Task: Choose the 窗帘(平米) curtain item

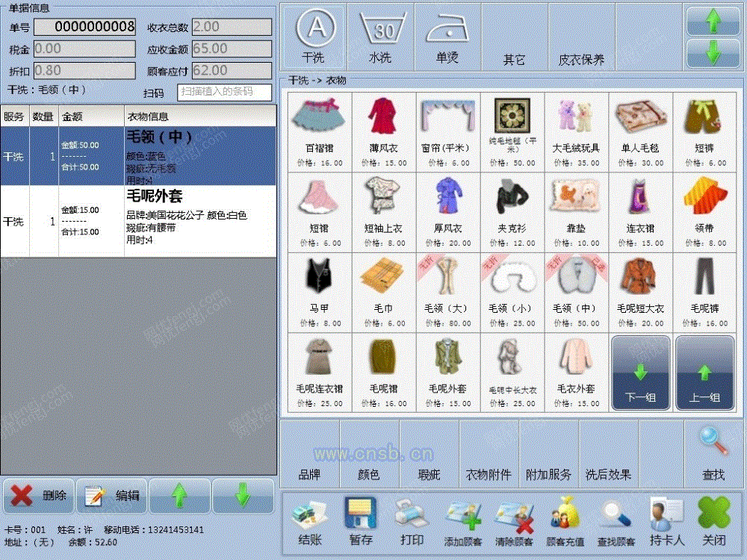Action: [x=448, y=132]
